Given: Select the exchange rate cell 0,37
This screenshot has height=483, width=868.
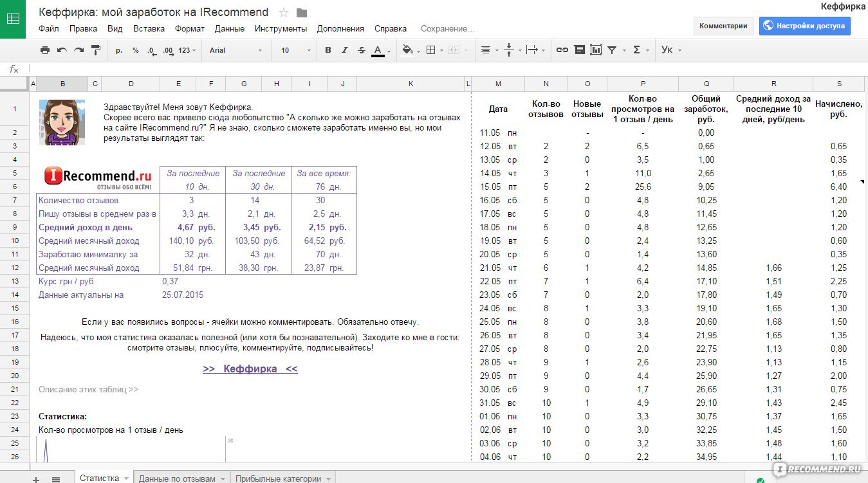Looking at the screenshot, I should 171,281.
